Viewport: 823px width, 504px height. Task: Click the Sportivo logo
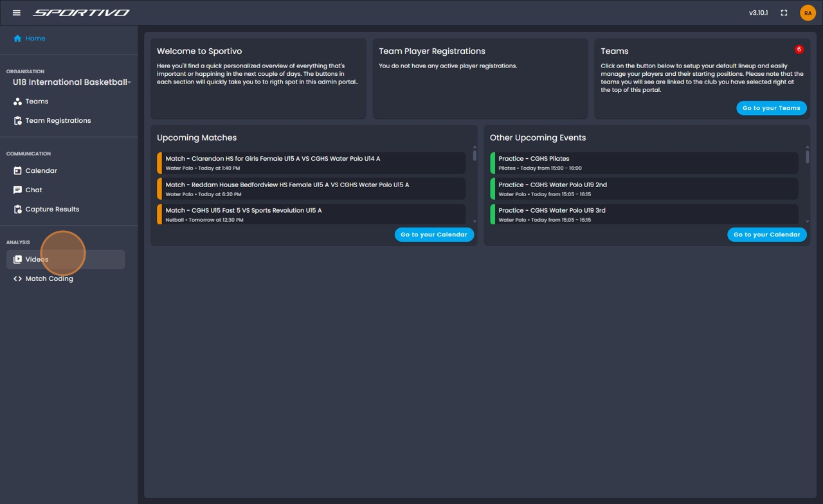pyautogui.click(x=81, y=13)
